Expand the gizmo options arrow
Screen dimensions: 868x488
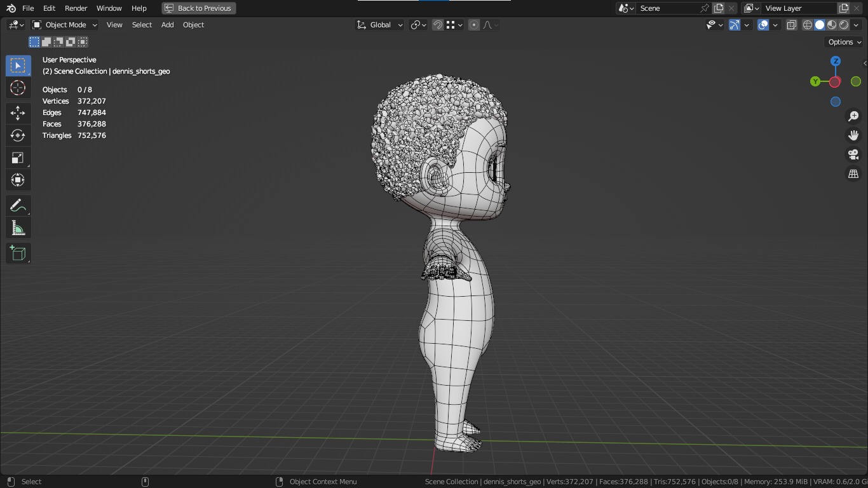click(x=747, y=25)
